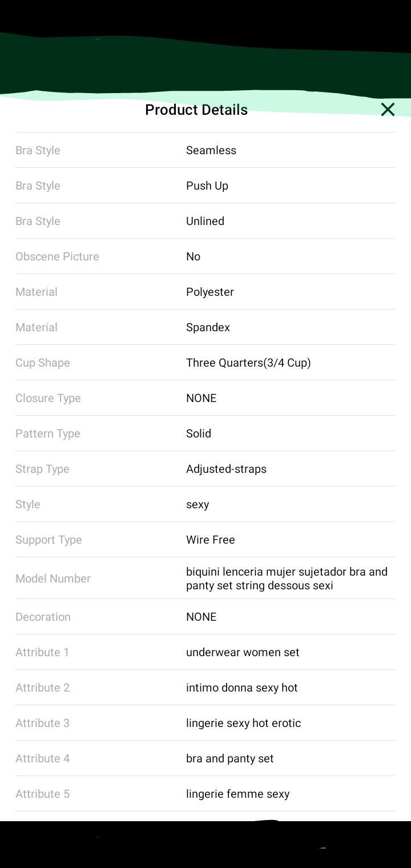Tap the Decoration label
The image size is (411, 868).
coord(43,617)
